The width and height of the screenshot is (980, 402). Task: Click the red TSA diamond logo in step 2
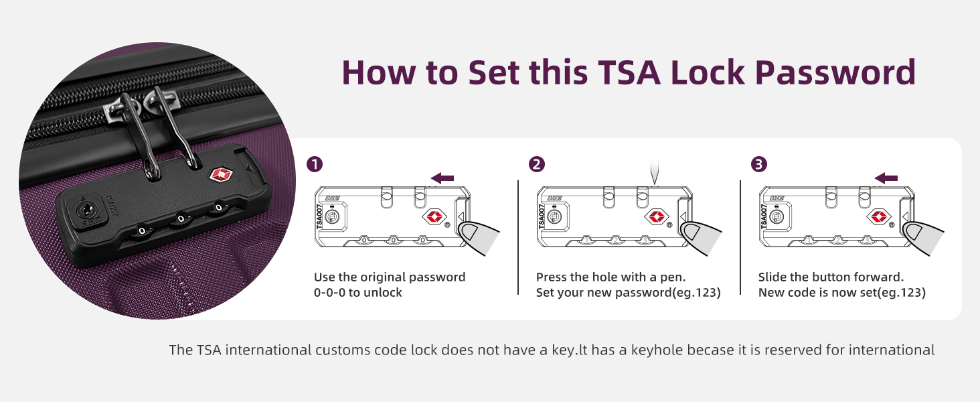point(655,217)
